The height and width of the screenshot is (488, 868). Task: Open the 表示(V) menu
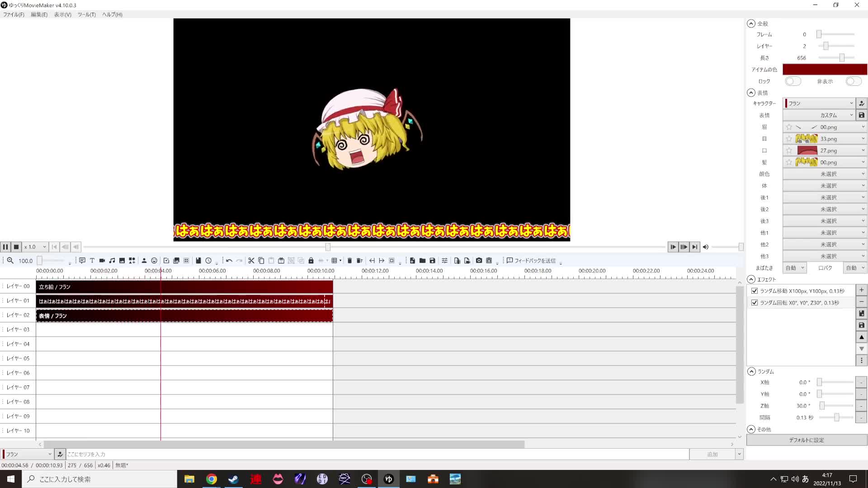pyautogui.click(x=62, y=14)
